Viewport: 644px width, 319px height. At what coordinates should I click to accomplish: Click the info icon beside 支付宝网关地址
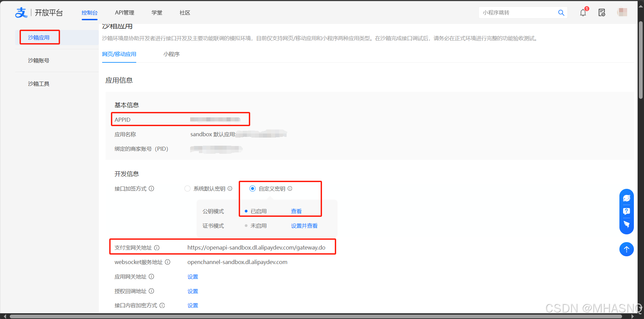pos(157,248)
